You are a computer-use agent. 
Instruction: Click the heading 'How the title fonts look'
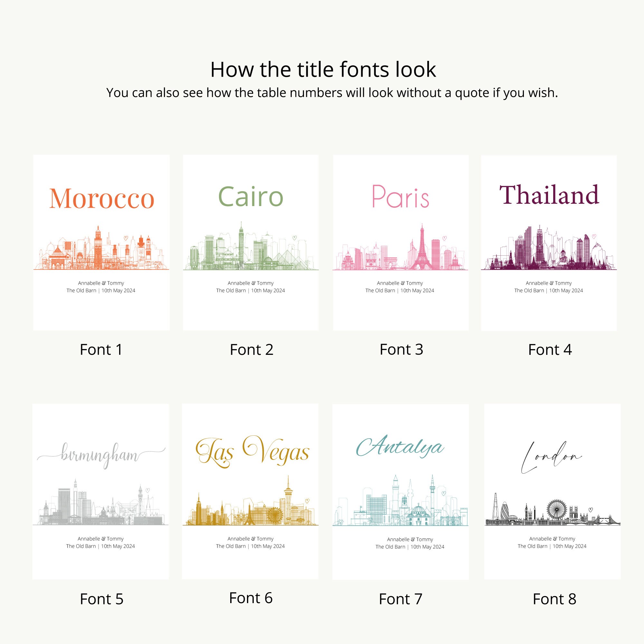pyautogui.click(x=323, y=70)
